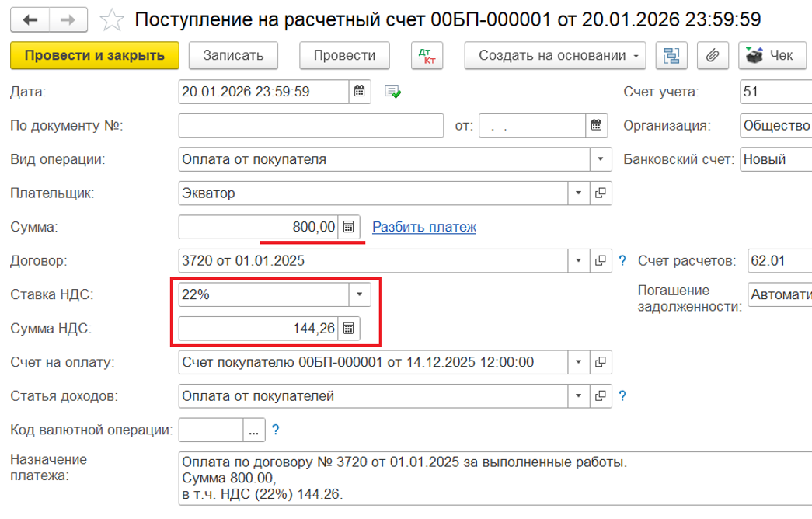This screenshot has width=812, height=519.
Task: Add document to favorites with star icon
Action: point(113,19)
